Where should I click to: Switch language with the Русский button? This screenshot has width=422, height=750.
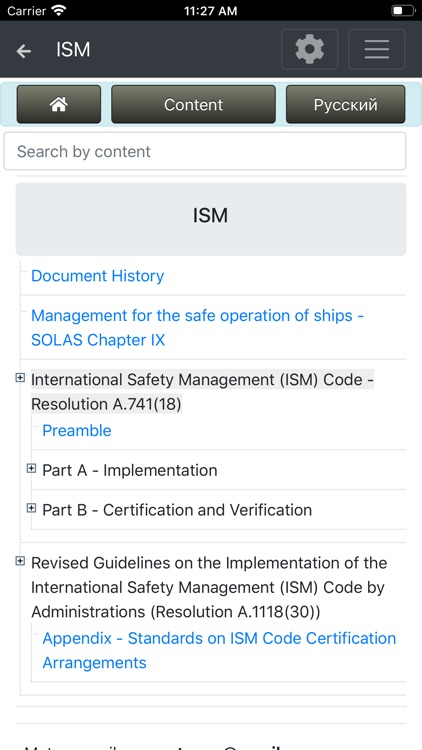coord(345,104)
